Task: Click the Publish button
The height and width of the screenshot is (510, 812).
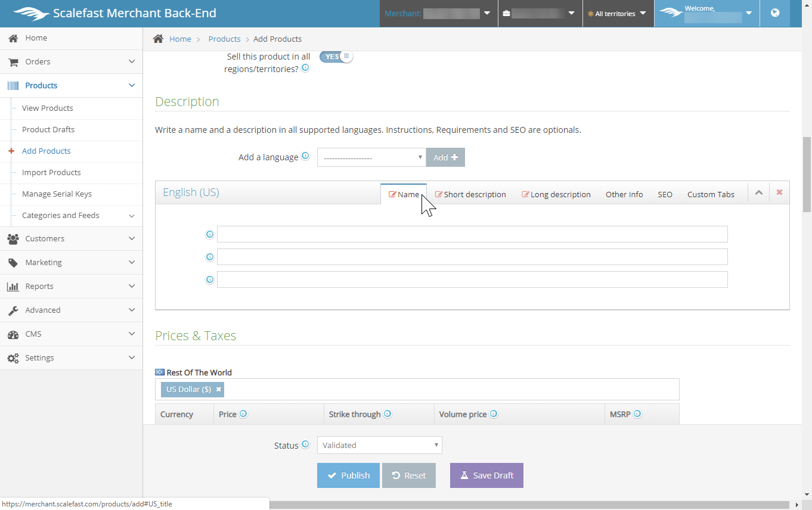Action: [348, 475]
